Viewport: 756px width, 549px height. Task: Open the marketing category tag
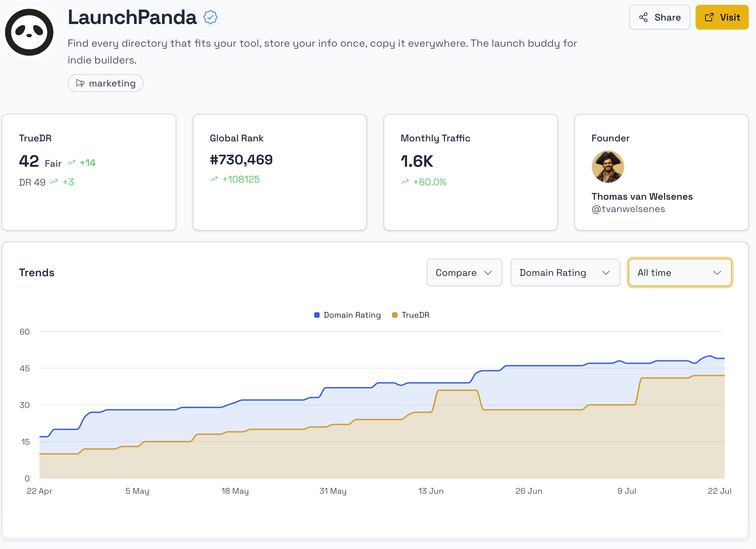click(105, 83)
